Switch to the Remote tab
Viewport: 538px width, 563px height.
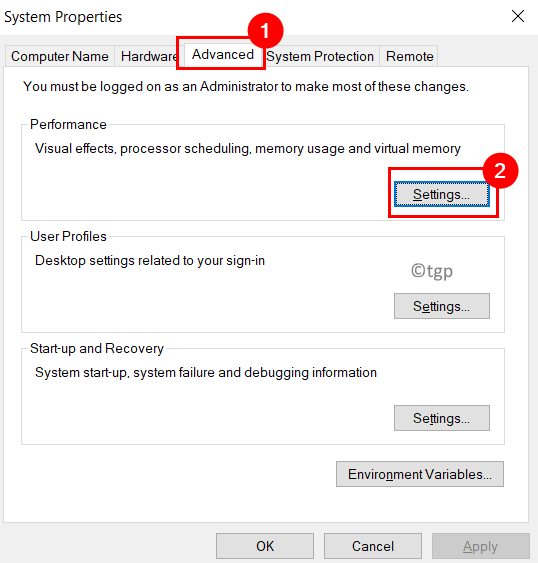coord(409,56)
